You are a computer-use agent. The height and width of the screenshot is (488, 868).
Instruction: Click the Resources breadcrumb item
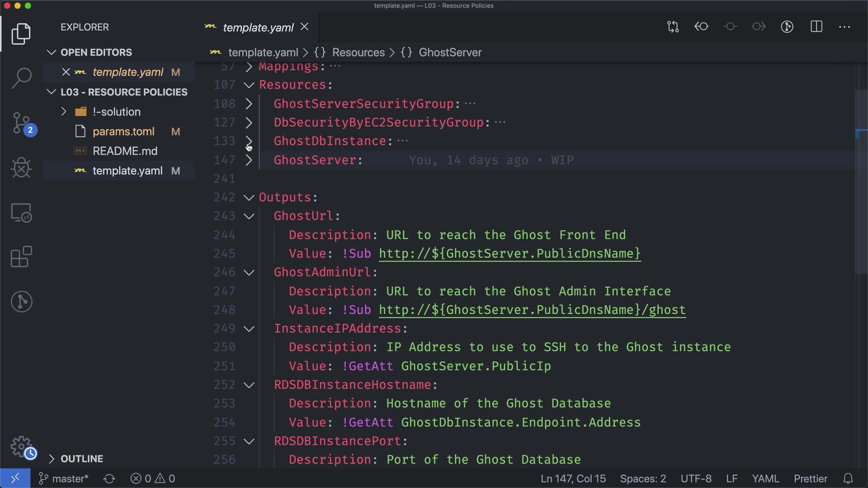pyautogui.click(x=358, y=52)
